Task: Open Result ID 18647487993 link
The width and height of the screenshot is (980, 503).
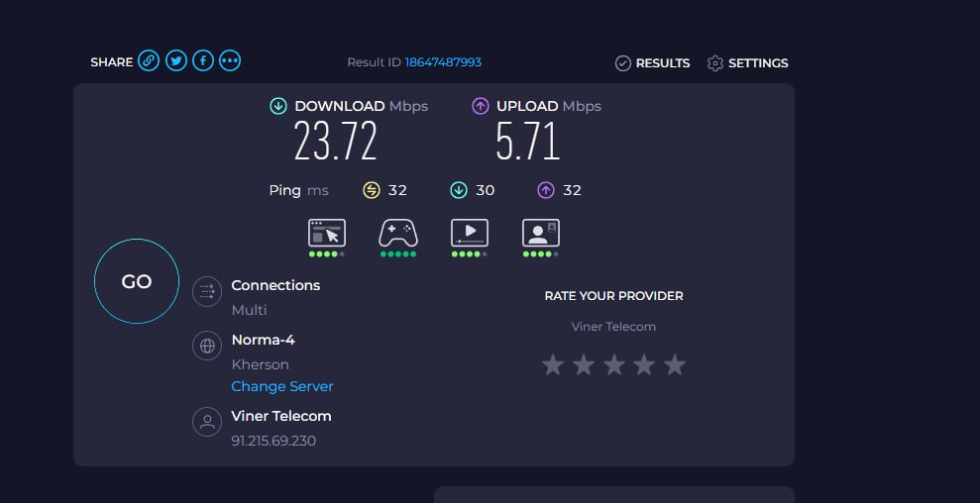Action: coord(443,62)
